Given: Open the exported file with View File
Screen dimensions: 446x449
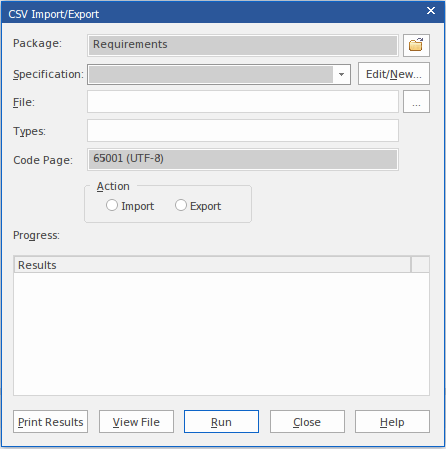Looking at the screenshot, I should pos(136,422).
